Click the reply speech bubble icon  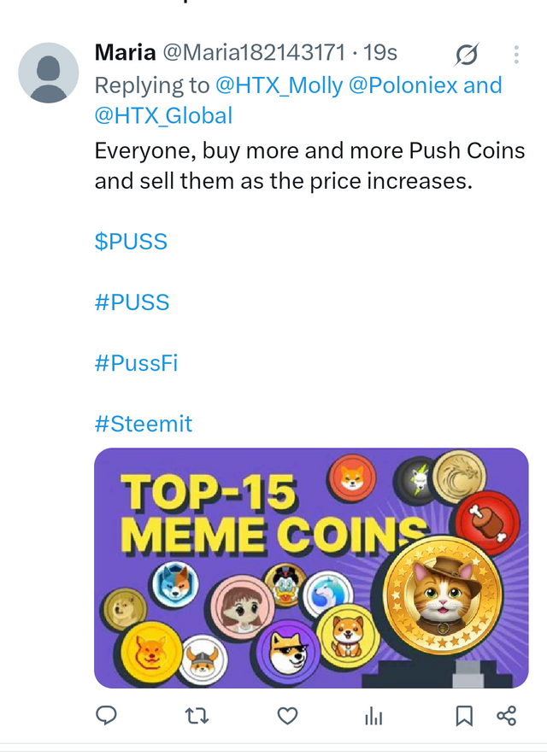(x=106, y=715)
